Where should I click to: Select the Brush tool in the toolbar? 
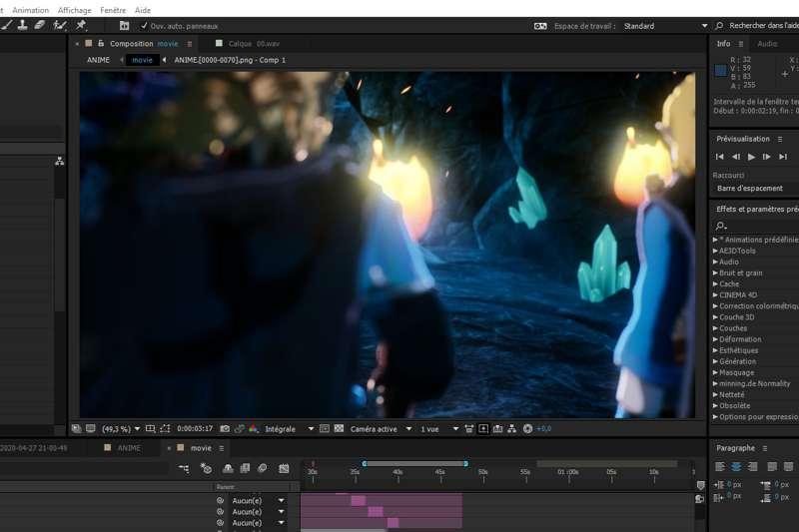6,25
